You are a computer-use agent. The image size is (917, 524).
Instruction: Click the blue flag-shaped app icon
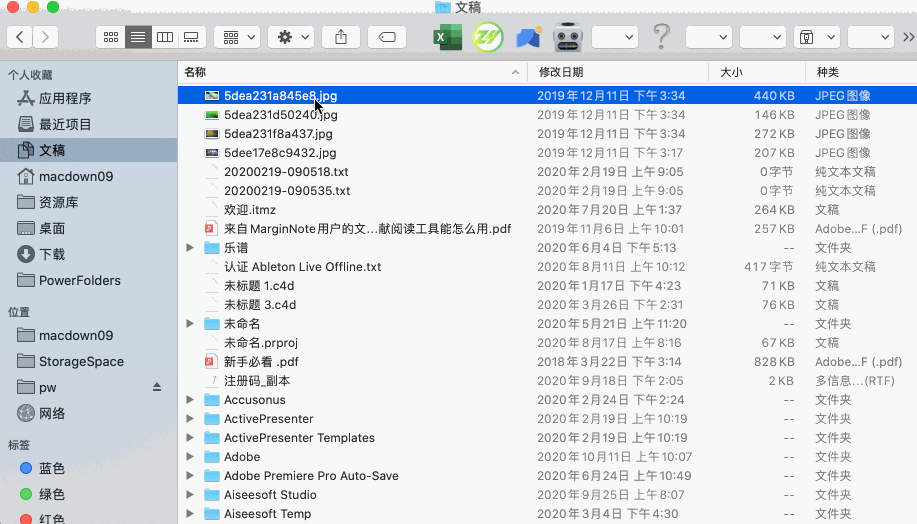pyautogui.click(x=528, y=37)
